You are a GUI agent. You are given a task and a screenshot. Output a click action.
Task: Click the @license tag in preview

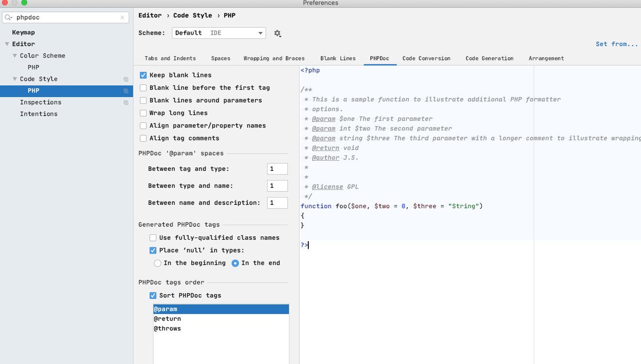[327, 187]
